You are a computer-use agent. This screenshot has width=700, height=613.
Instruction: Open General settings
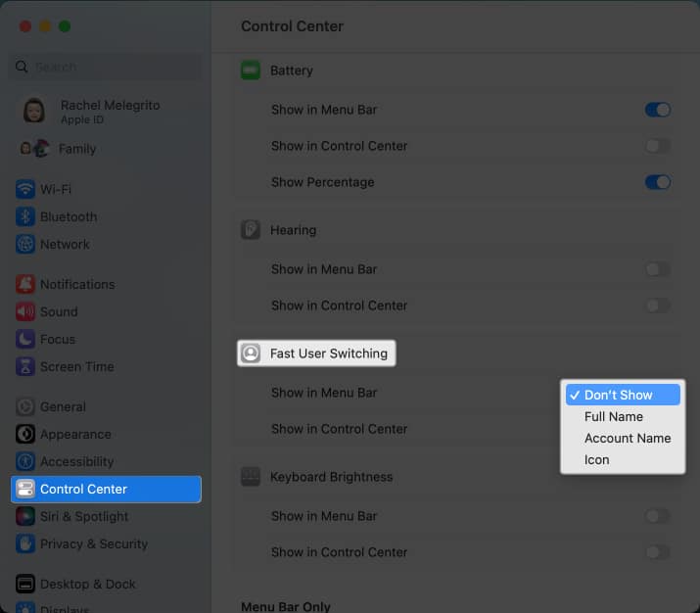point(106,406)
